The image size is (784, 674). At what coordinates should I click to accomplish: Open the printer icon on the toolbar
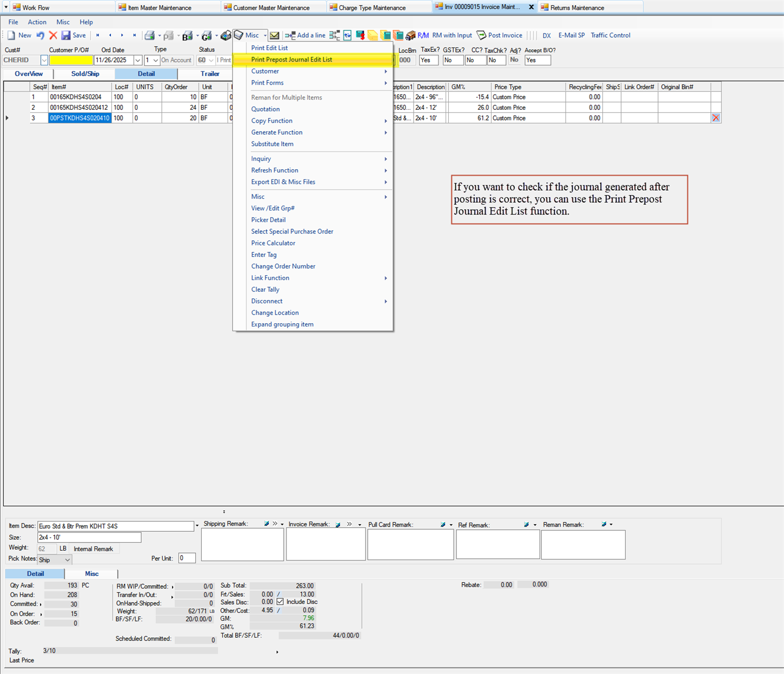click(150, 35)
